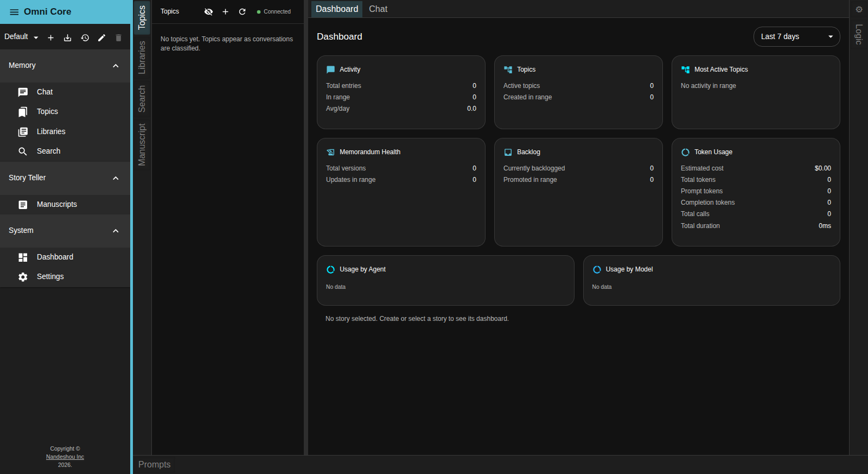Image resolution: width=868 pixels, height=474 pixels.
Task: Select the vertical Manuscript tab
Action: click(142, 144)
